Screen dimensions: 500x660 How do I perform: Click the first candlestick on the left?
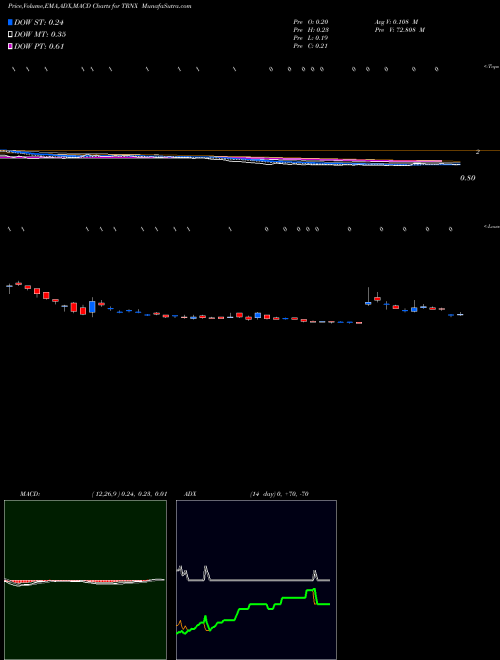pos(9,287)
